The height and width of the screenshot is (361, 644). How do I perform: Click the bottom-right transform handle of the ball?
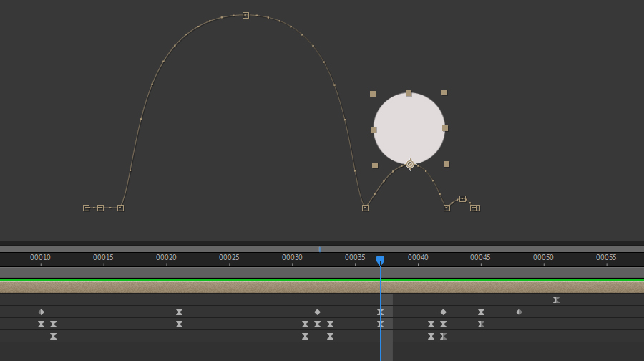(x=447, y=164)
